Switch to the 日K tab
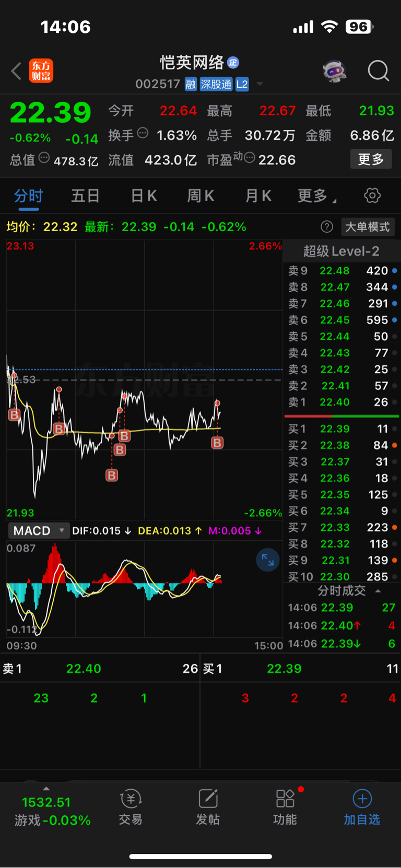 (x=144, y=196)
